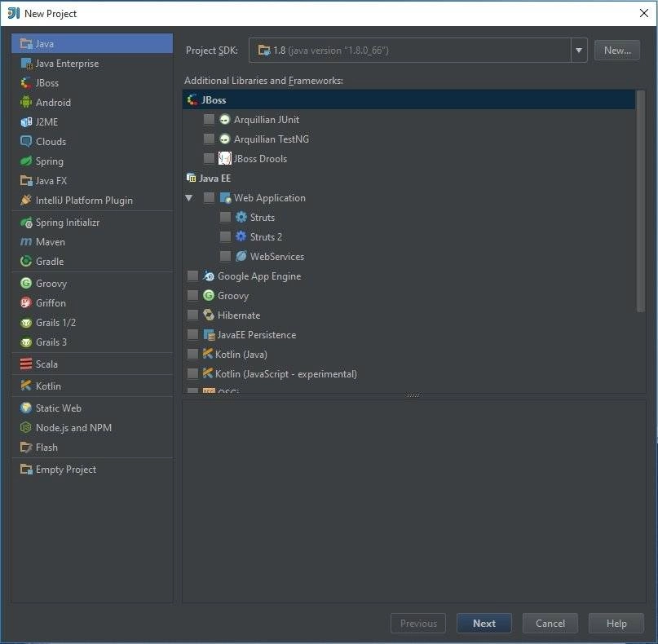Click the splitter handle below frameworks list
Screen dimensions: 658x644
(413, 395)
